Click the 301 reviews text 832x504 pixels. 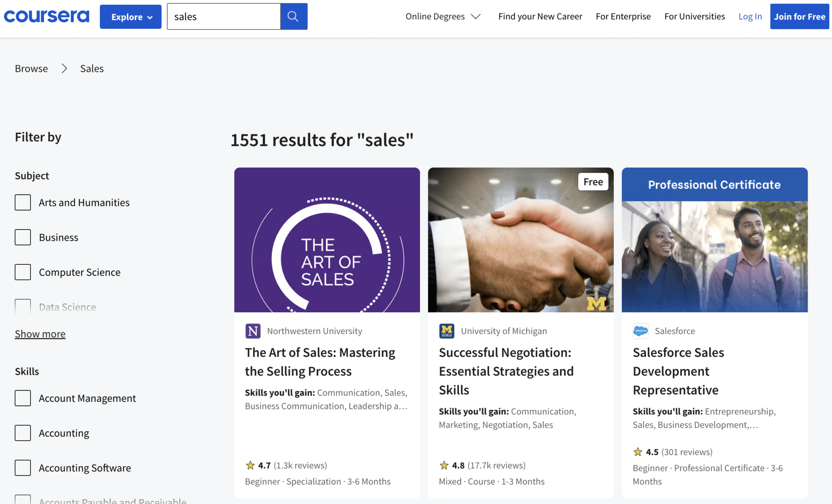coord(687,452)
